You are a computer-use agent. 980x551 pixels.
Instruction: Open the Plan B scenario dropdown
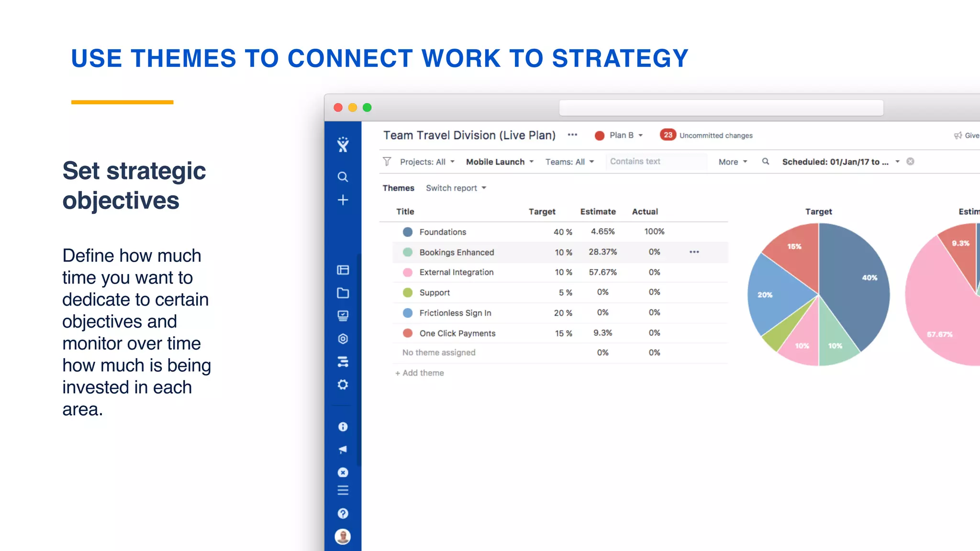[626, 135]
